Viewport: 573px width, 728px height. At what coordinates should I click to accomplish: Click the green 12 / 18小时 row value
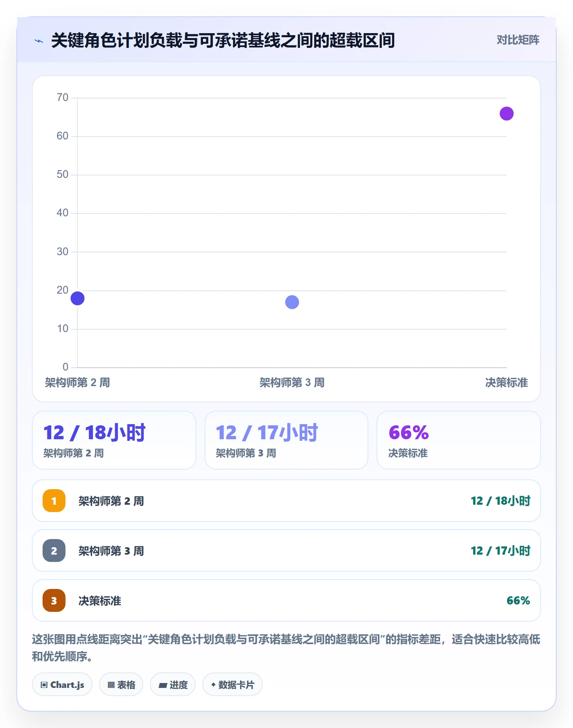pos(500,501)
